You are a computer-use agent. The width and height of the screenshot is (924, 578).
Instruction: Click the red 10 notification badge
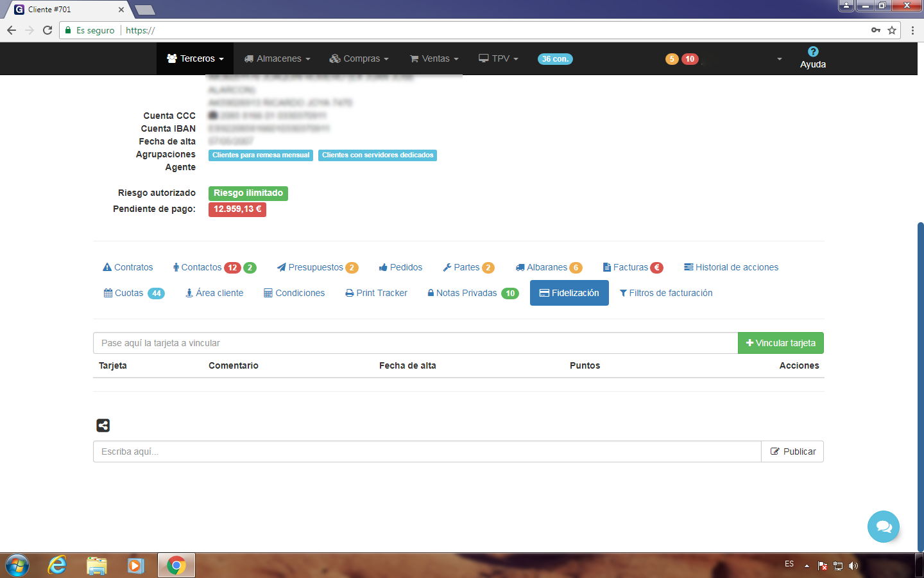(690, 59)
